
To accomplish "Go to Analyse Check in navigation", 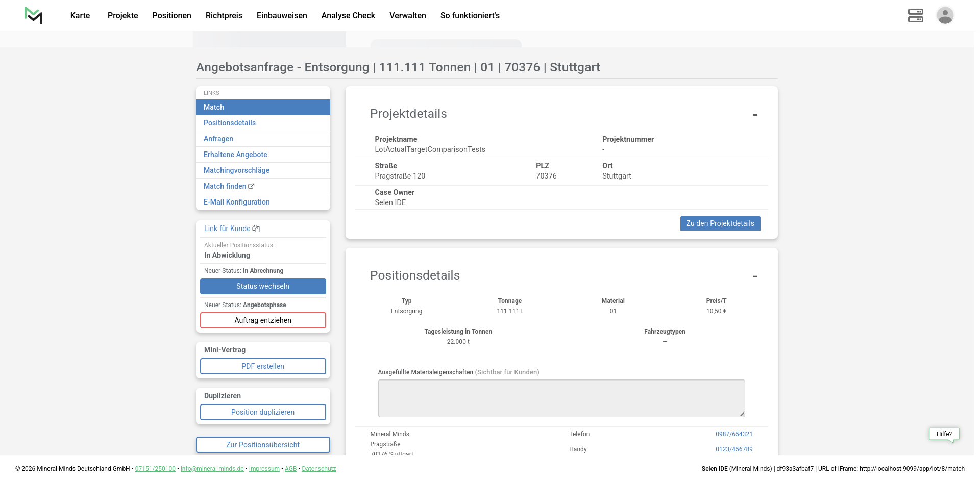I will [348, 15].
